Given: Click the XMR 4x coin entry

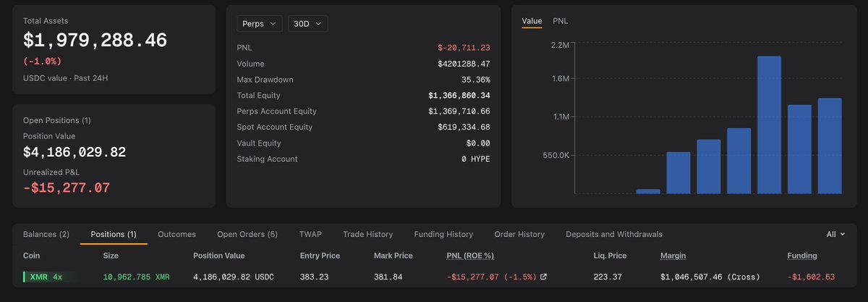Looking at the screenshot, I should point(46,277).
